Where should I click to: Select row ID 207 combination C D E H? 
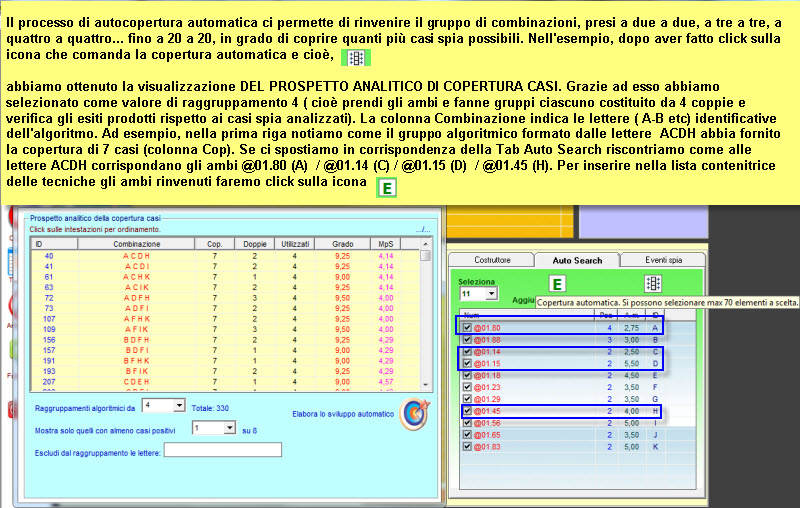pyautogui.click(x=226, y=382)
